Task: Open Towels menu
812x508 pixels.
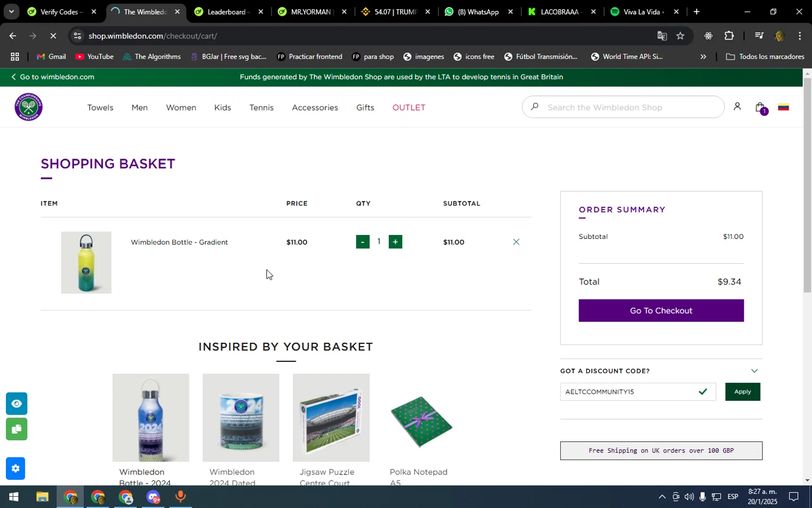Action: click(100, 107)
